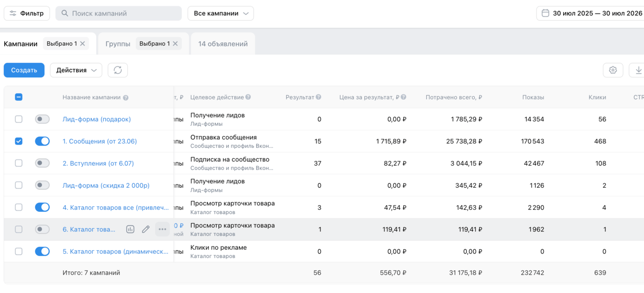Click the download export icon
The width and height of the screenshot is (644, 293).
coord(638,70)
